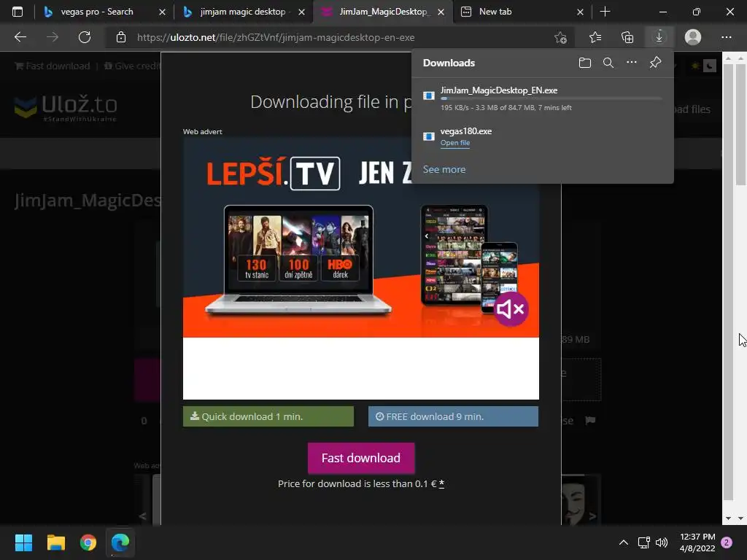Click the magenta Fast download button
The image size is (747, 560).
pos(361,458)
